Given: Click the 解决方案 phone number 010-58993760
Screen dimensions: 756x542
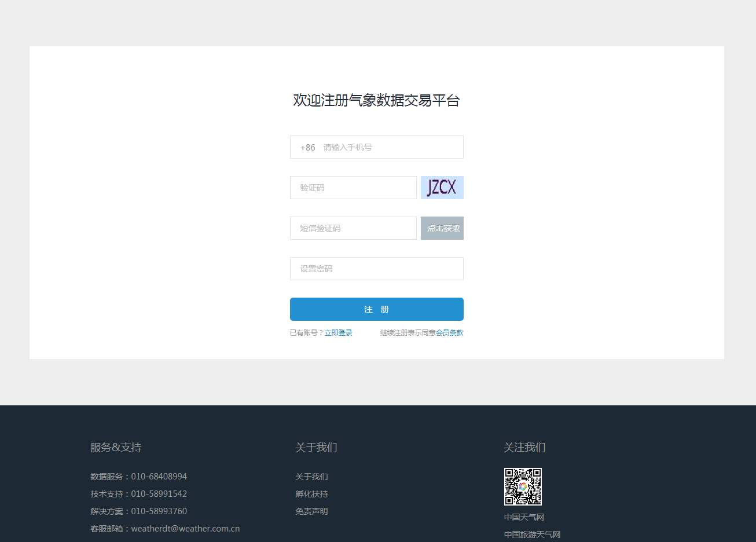Looking at the screenshot, I should (159, 511).
